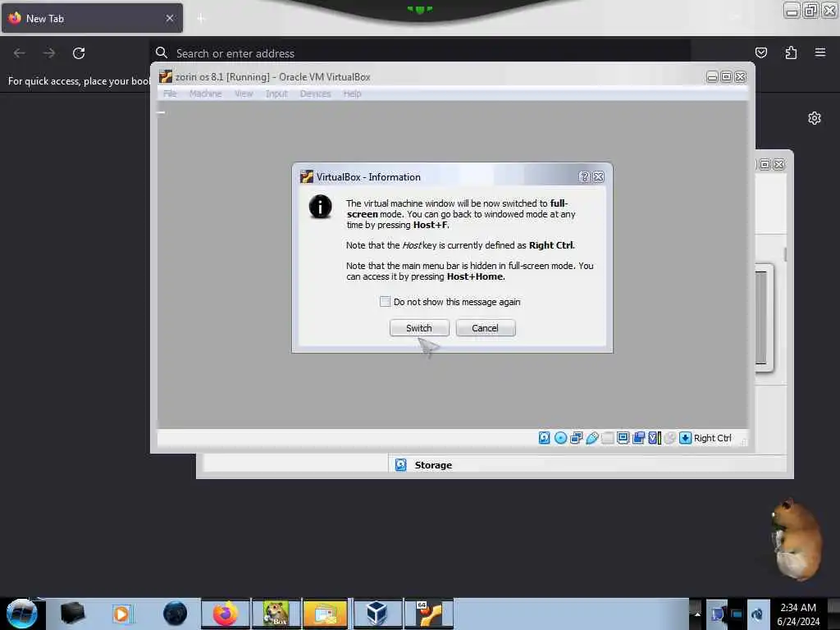Open the Pocket icon in Firefox toolbar
This screenshot has height=630, width=840.
point(760,52)
